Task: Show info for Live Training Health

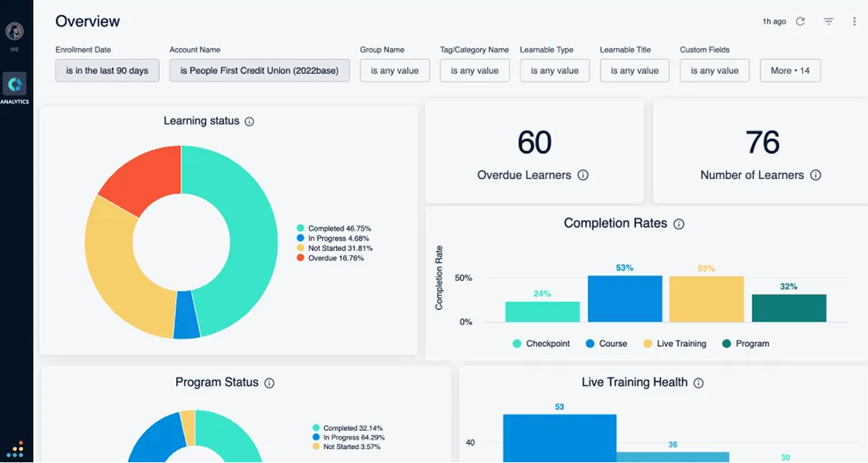Action: pyautogui.click(x=698, y=383)
